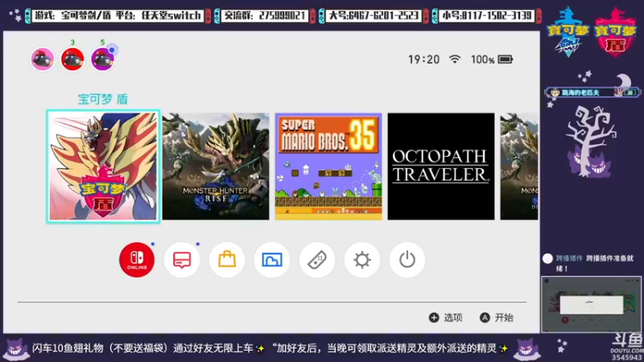The height and width of the screenshot is (362, 644).
Task: Click the 宝可梦 剑 sword logo overlay
Action: tap(568, 31)
